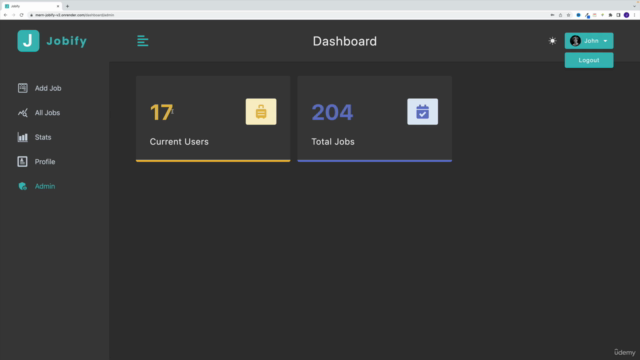
Task: Click the Dashboard heading
Action: coord(344,41)
